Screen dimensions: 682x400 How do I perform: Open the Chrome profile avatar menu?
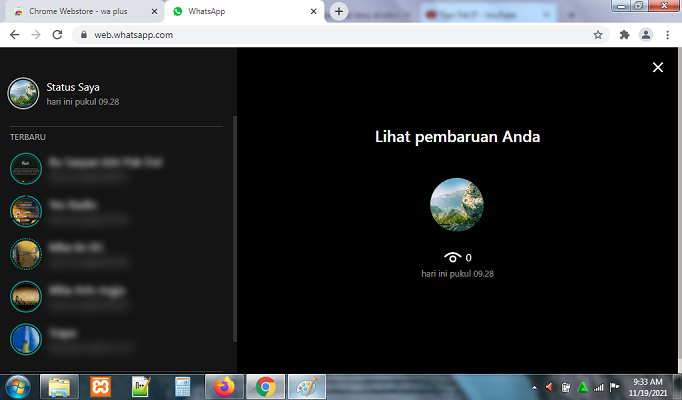646,35
